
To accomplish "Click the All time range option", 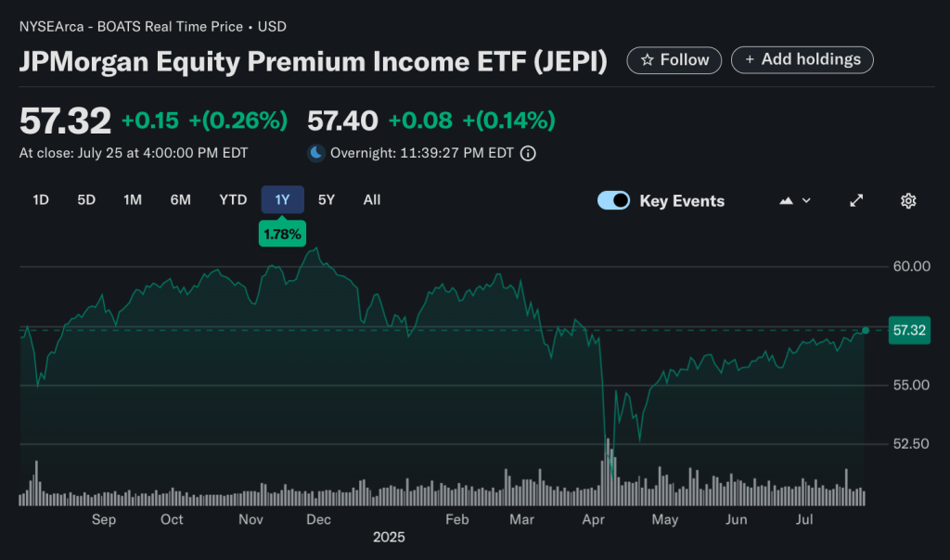I will (371, 199).
